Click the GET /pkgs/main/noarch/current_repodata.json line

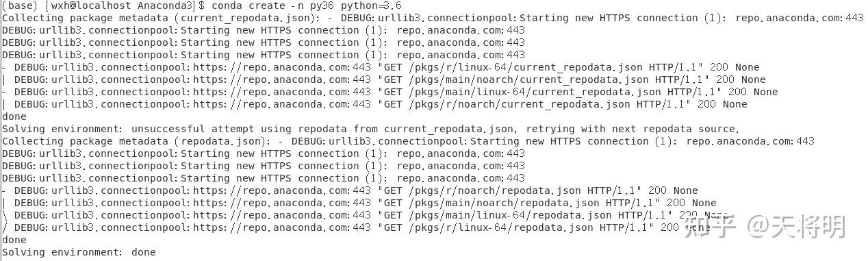click(383, 79)
